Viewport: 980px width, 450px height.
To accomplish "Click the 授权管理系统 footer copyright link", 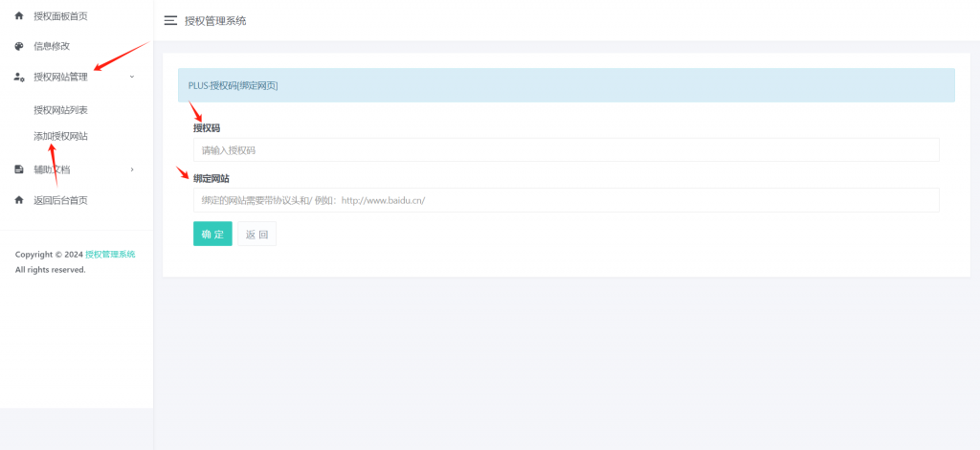I will click(x=110, y=255).
